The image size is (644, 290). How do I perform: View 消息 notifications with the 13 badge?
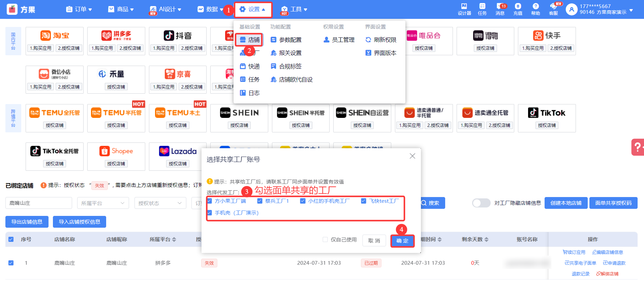500,9
